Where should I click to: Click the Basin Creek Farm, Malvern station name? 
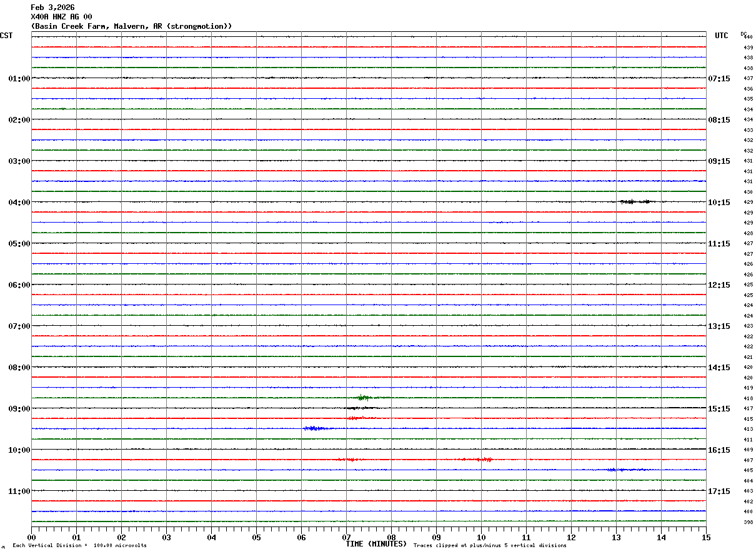pyautogui.click(x=131, y=26)
